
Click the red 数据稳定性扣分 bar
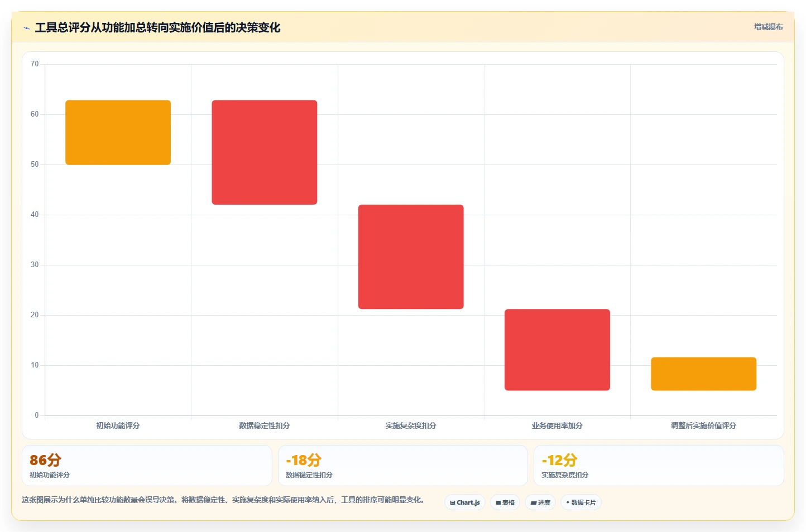pos(265,152)
